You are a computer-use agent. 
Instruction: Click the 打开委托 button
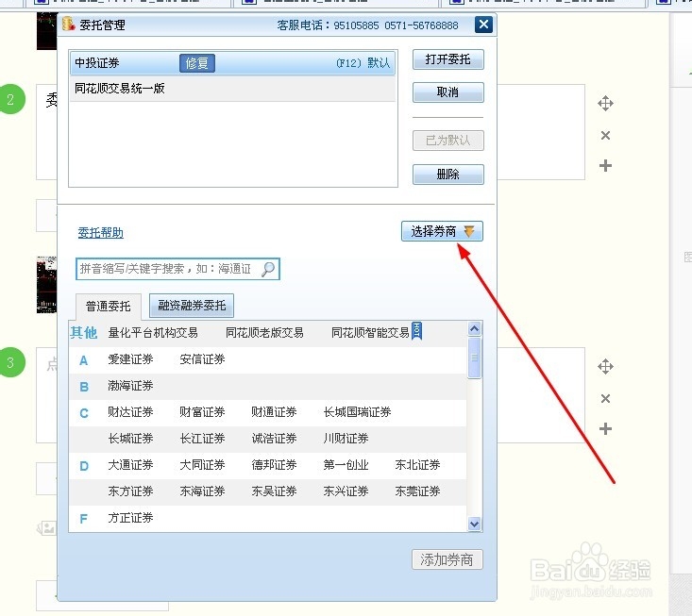pyautogui.click(x=447, y=59)
